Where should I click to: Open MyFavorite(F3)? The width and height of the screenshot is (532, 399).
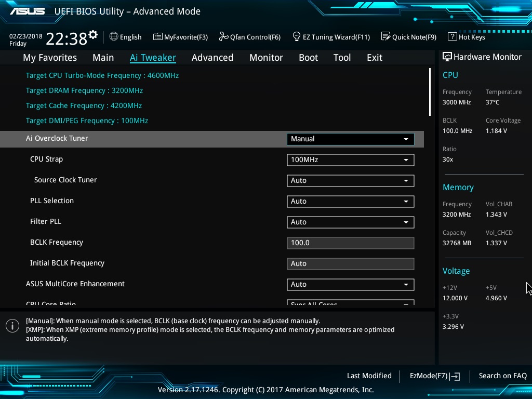pos(180,37)
